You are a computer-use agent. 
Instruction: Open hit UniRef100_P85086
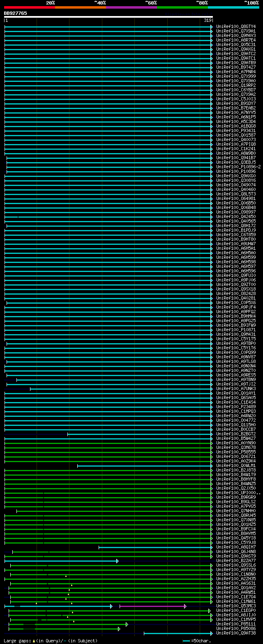pos(236,629)
